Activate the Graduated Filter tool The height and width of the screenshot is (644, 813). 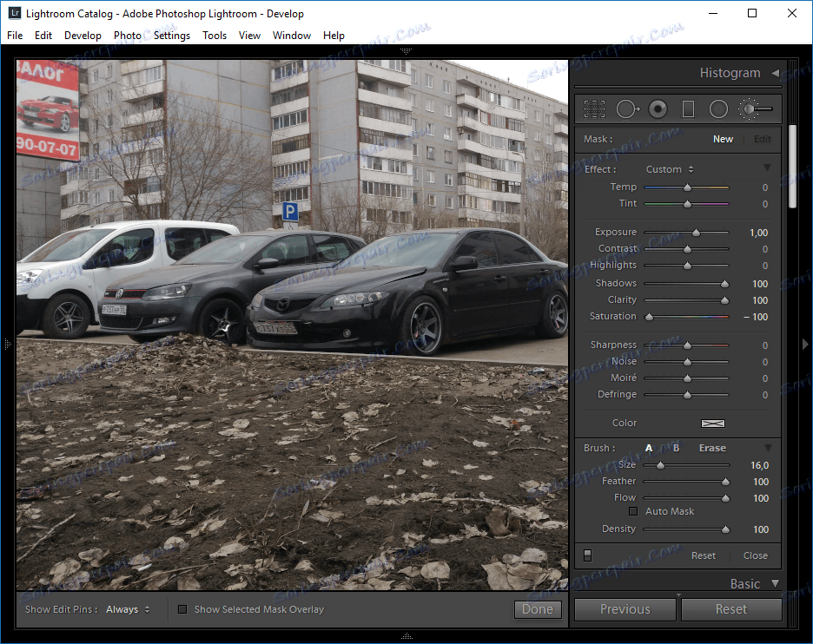coord(688,108)
